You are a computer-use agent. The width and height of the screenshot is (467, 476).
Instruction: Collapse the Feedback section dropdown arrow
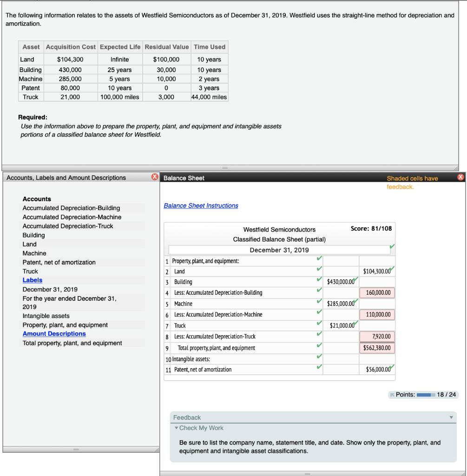[x=451, y=417]
